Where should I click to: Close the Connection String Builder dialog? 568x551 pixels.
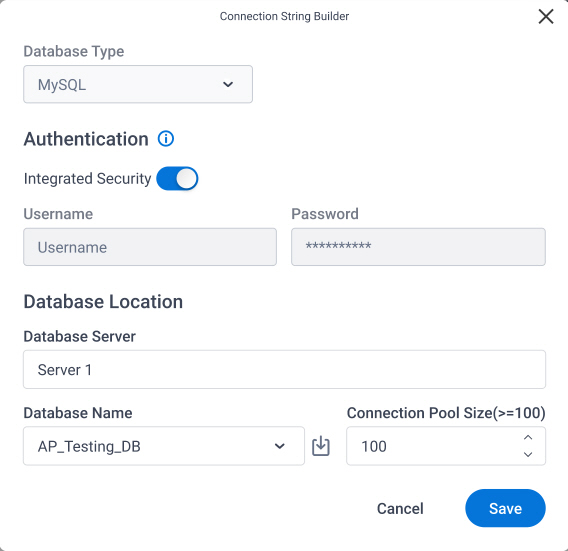[546, 17]
